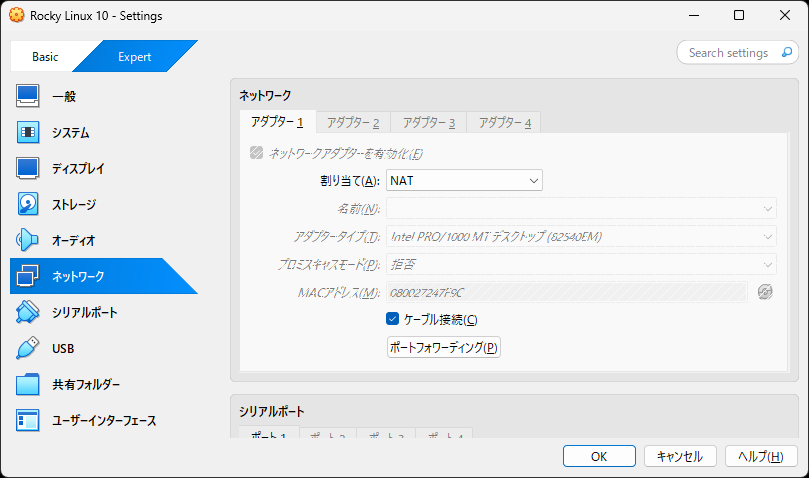Open the 共有フォルダー folder icon

tap(28, 385)
